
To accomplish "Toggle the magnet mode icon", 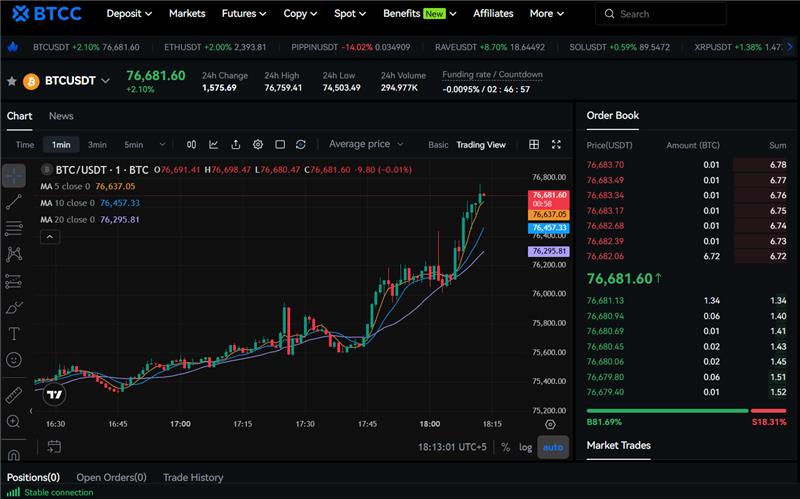I will (x=14, y=454).
